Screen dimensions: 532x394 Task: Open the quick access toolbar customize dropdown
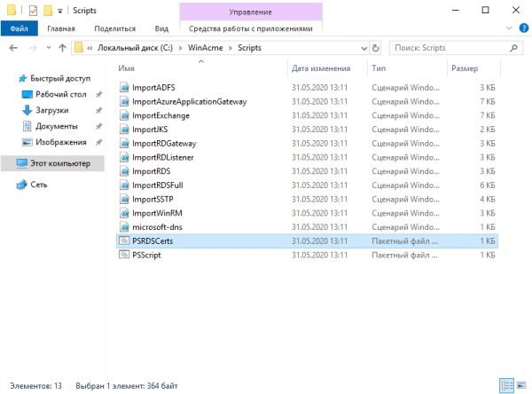pos(61,11)
